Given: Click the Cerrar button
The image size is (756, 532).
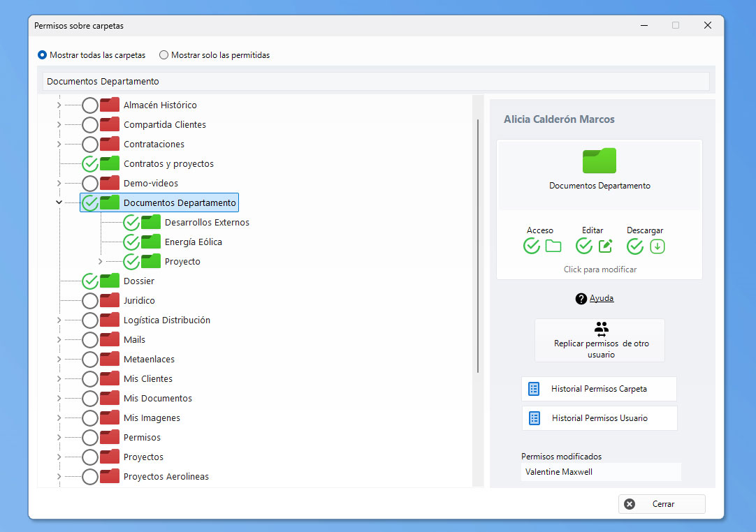Looking at the screenshot, I should (x=662, y=504).
